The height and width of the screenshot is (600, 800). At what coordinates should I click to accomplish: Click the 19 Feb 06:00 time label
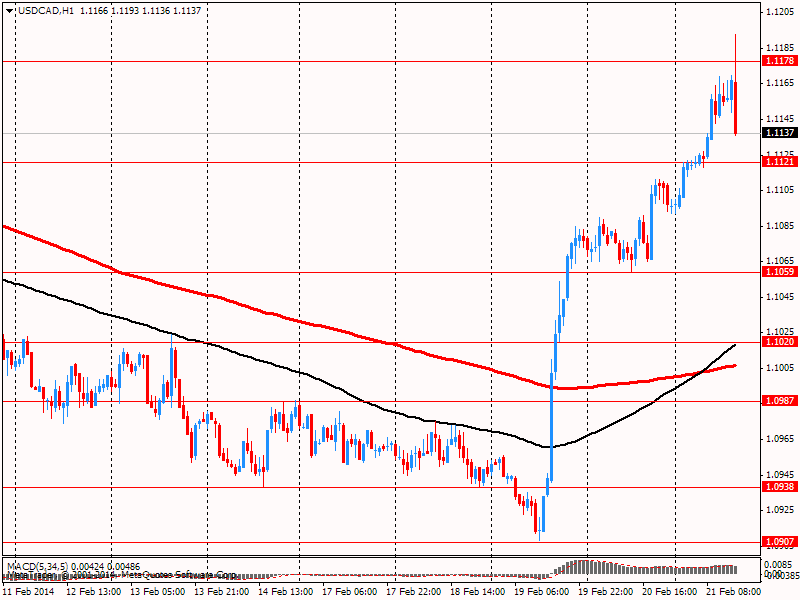pos(542,592)
